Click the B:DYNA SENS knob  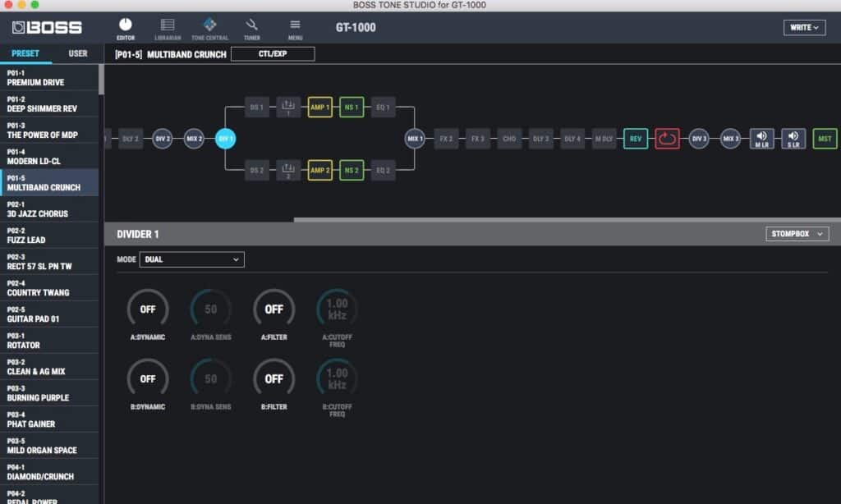click(x=211, y=379)
